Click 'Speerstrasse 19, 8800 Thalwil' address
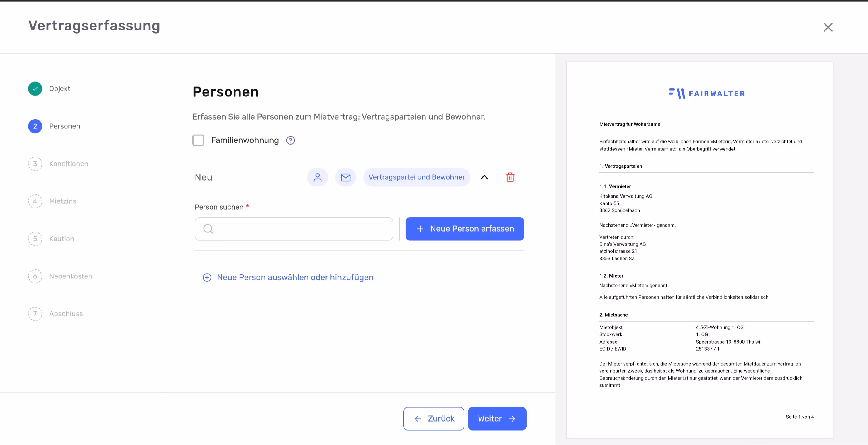Screen dimensions: 868x445 click(728, 342)
